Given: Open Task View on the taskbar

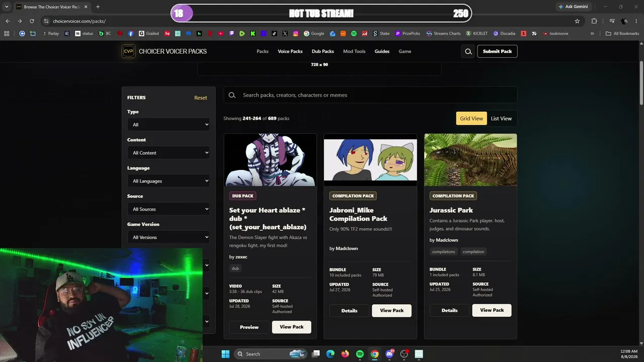Looking at the screenshot, I should 315,354.
